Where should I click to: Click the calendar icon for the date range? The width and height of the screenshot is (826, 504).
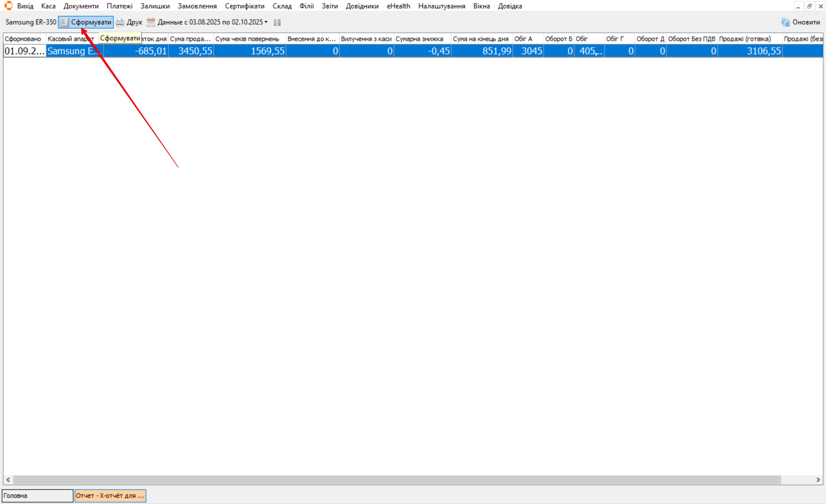[x=151, y=22]
